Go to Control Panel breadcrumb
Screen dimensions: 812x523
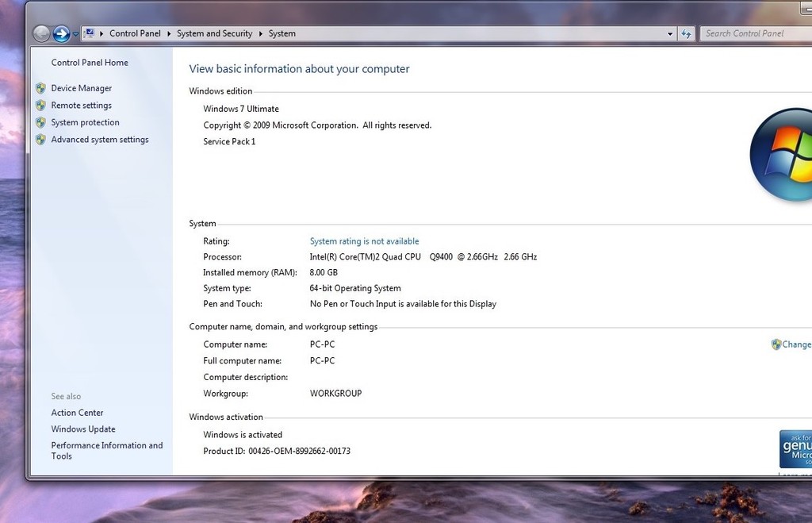[x=135, y=33]
